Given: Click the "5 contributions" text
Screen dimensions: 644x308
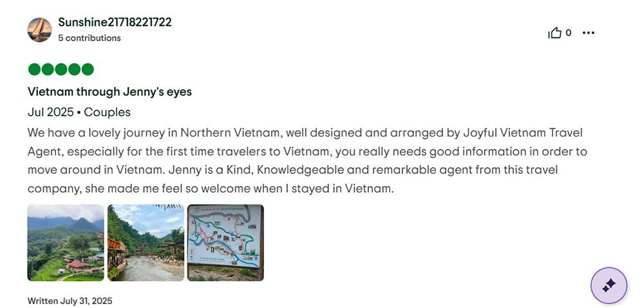Looking at the screenshot, I should click(90, 38).
